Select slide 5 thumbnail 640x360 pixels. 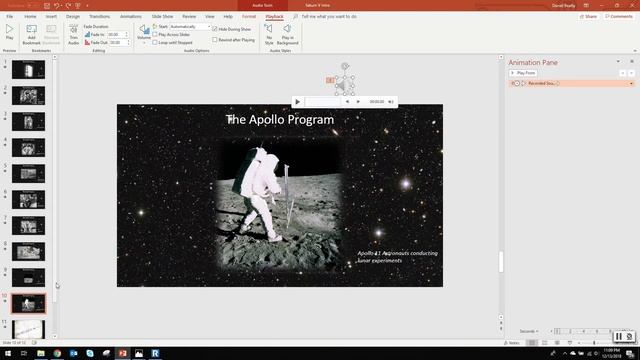coord(28,173)
